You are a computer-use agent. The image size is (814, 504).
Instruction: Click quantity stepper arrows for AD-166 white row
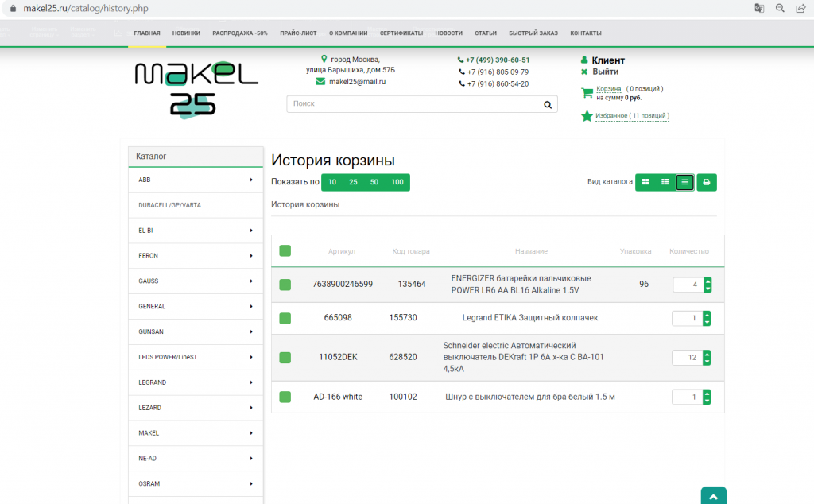(707, 397)
